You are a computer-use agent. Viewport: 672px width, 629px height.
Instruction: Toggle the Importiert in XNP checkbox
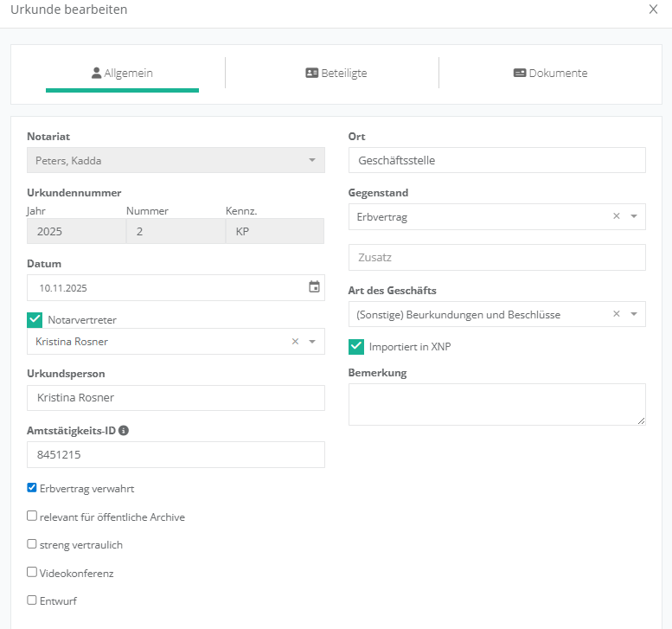click(x=356, y=346)
